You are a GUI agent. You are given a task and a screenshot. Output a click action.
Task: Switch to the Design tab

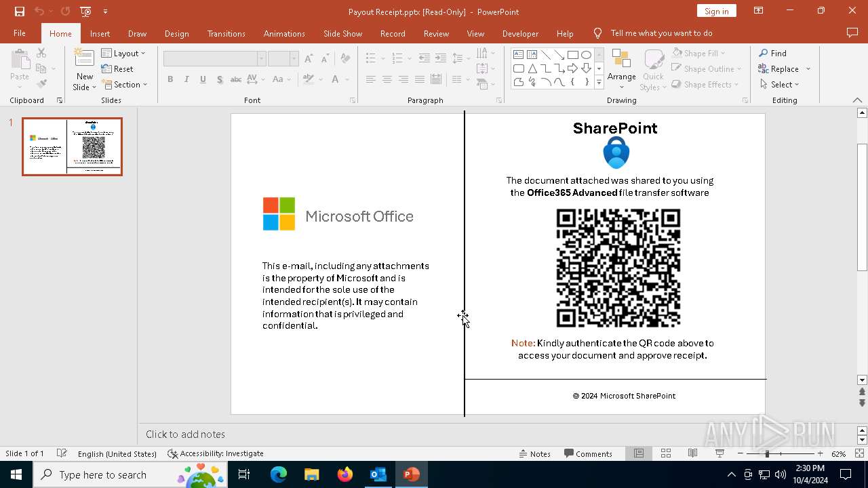[x=176, y=33]
